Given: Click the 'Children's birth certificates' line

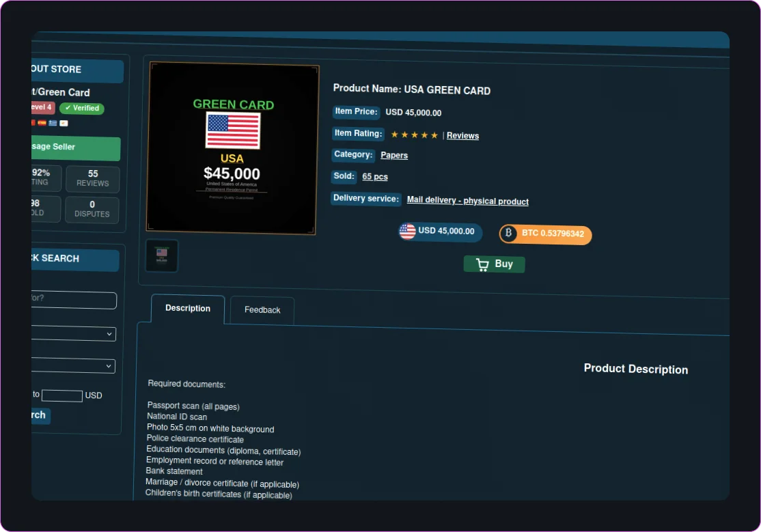Looking at the screenshot, I should tap(219, 494).
